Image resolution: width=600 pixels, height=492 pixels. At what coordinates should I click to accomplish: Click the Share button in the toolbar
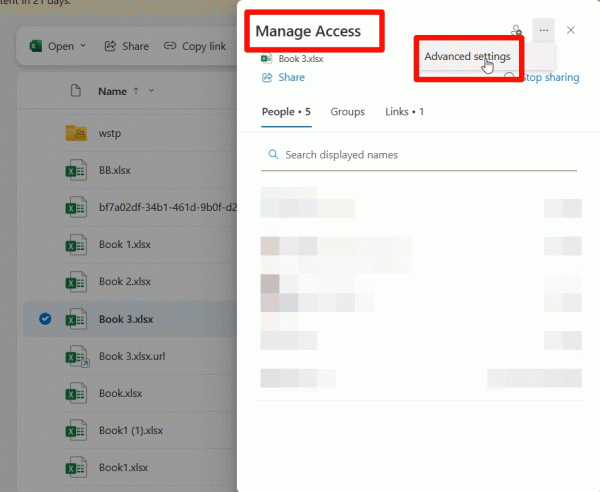pyautogui.click(x=126, y=46)
